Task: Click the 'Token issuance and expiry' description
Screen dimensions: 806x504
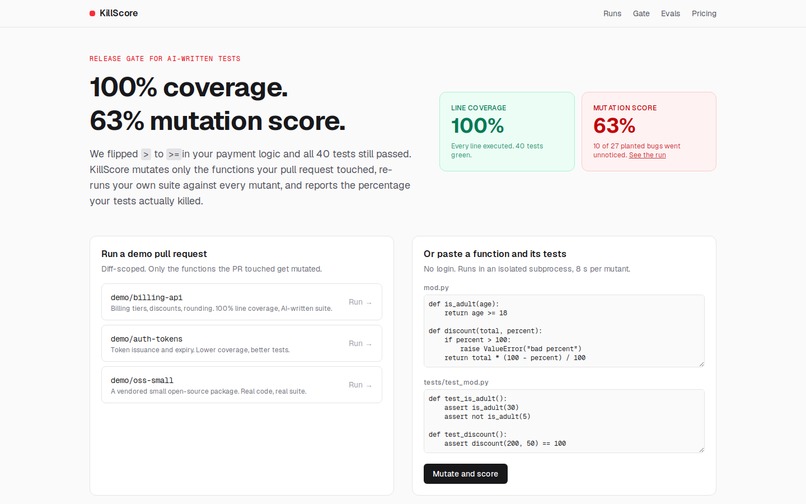Action: coord(200,350)
